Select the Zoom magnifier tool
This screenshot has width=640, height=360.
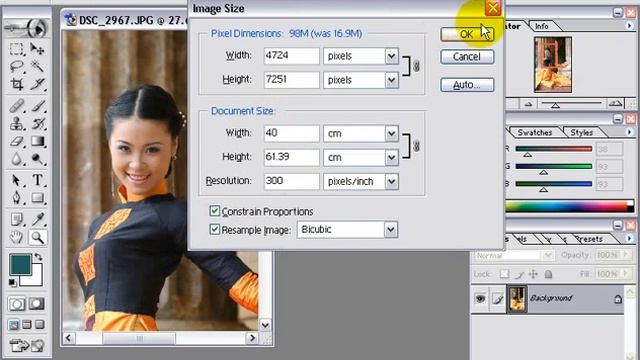[38, 237]
